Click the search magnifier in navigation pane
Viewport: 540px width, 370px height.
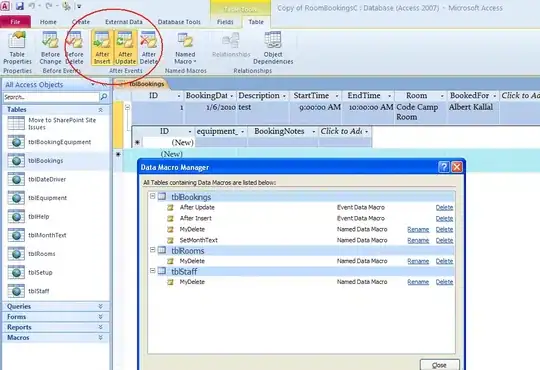tap(103, 97)
